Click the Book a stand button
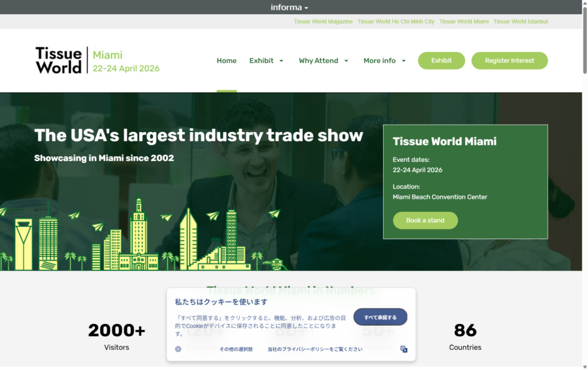 click(425, 221)
